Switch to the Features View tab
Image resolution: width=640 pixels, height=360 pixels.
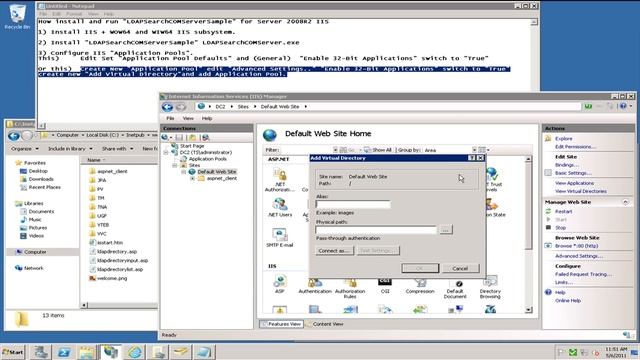point(281,324)
